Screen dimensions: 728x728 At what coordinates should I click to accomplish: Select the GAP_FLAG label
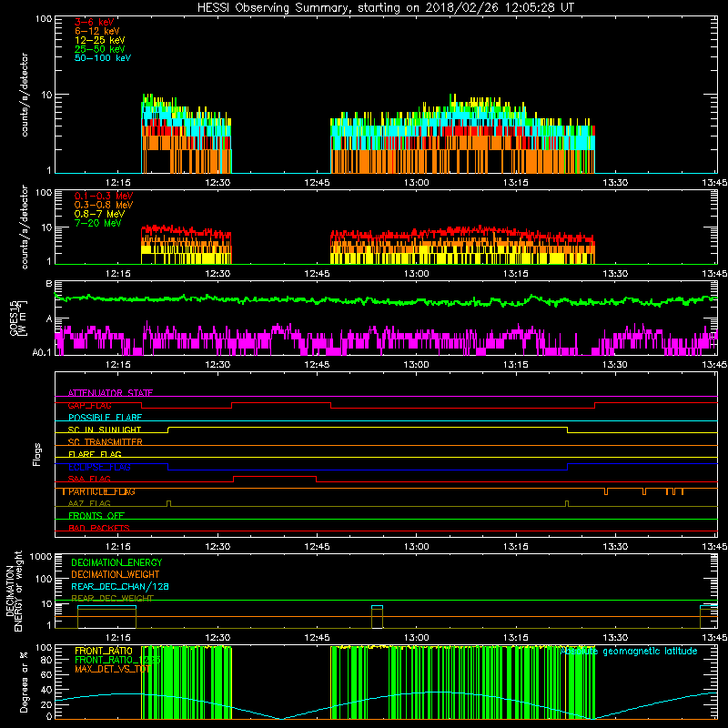point(89,405)
